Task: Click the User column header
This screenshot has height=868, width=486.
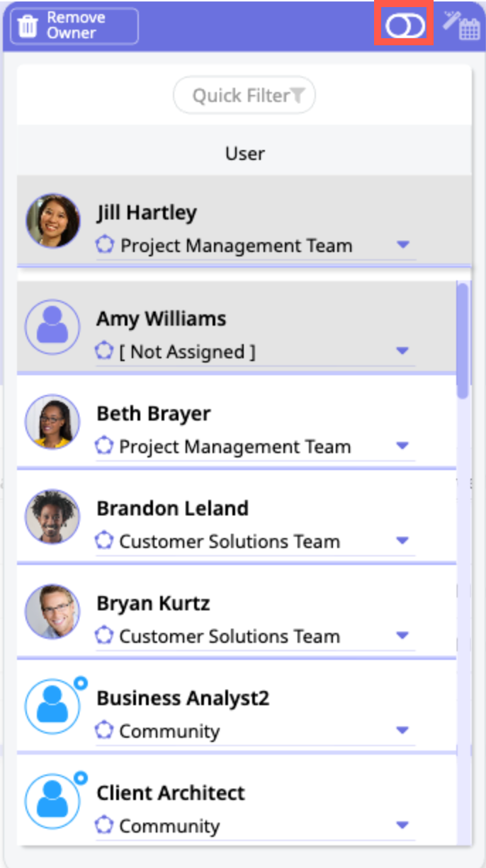Action: (x=244, y=153)
